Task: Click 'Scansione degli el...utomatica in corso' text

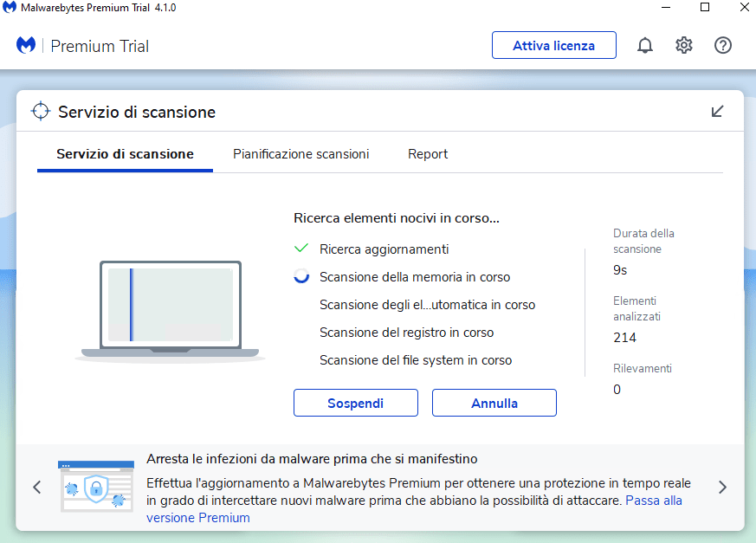Action: tap(427, 305)
